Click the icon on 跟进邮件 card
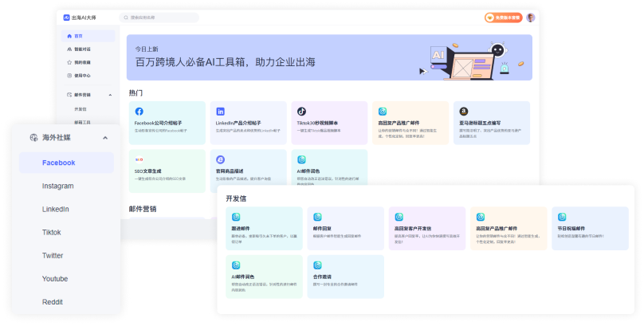Image resolution: width=644 pixels, height=326 pixels. pyautogui.click(x=236, y=217)
